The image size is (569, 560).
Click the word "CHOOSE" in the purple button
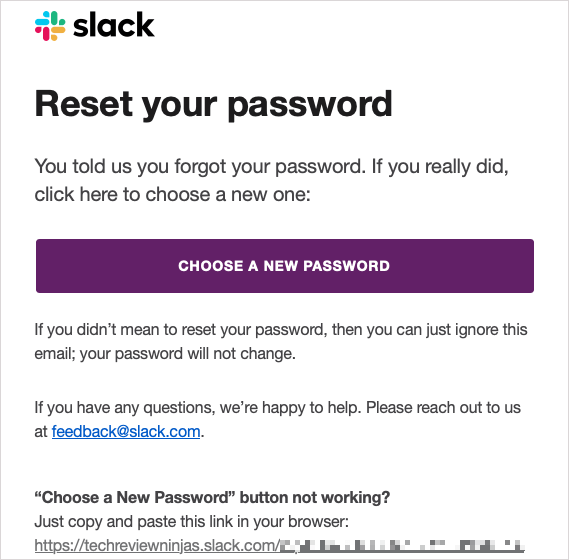(211, 266)
